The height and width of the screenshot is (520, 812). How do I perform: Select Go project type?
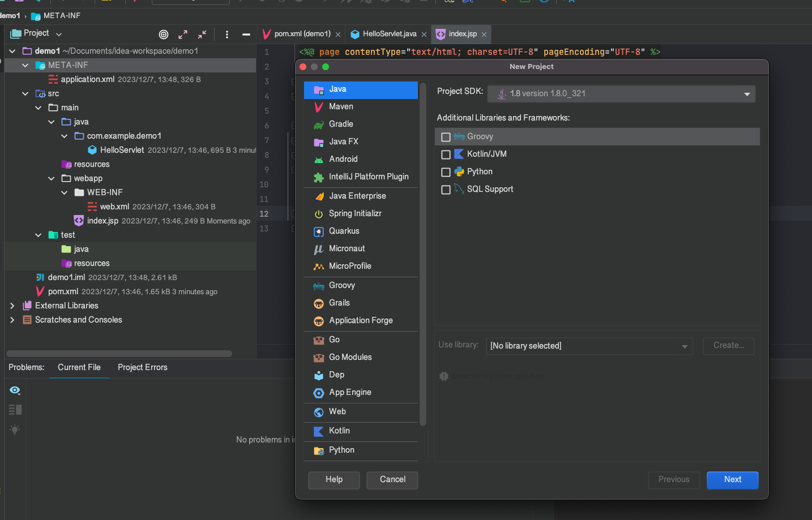coord(361,339)
